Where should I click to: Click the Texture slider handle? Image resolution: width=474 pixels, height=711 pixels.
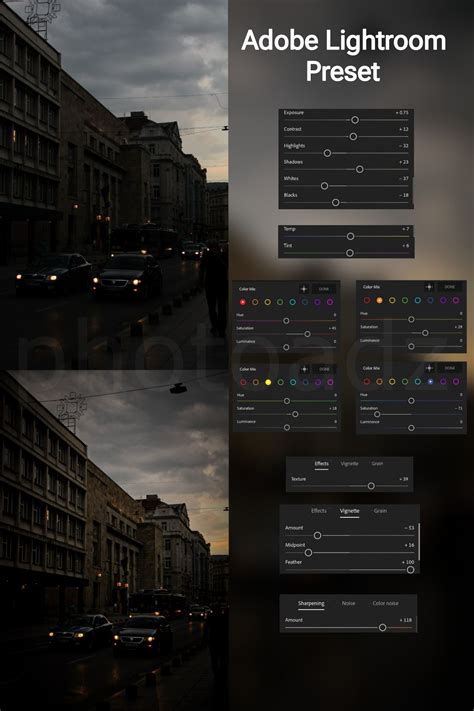pos(371,486)
